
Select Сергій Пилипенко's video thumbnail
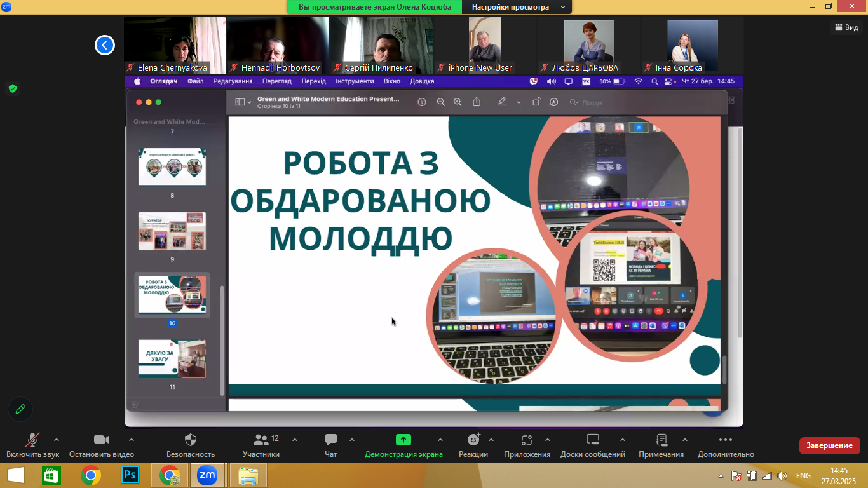click(381, 45)
